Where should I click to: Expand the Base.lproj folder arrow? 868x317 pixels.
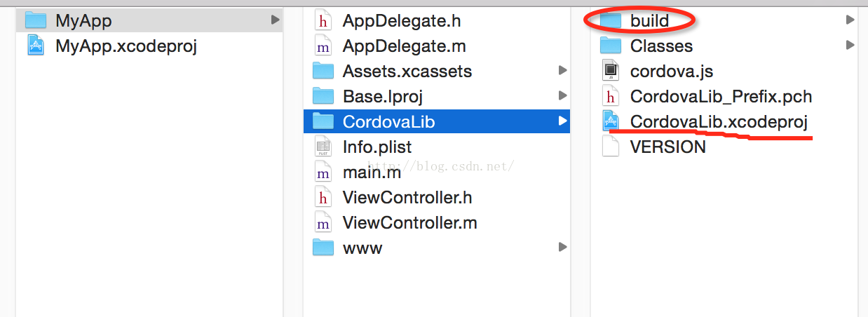coord(562,96)
